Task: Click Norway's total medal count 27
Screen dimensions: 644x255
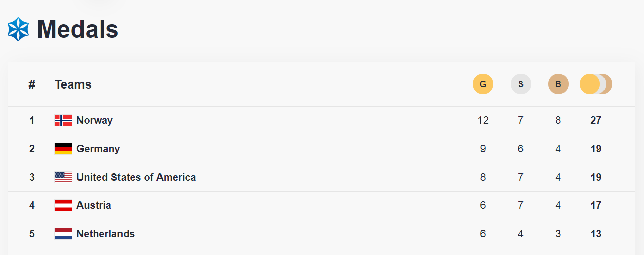Action: click(596, 120)
